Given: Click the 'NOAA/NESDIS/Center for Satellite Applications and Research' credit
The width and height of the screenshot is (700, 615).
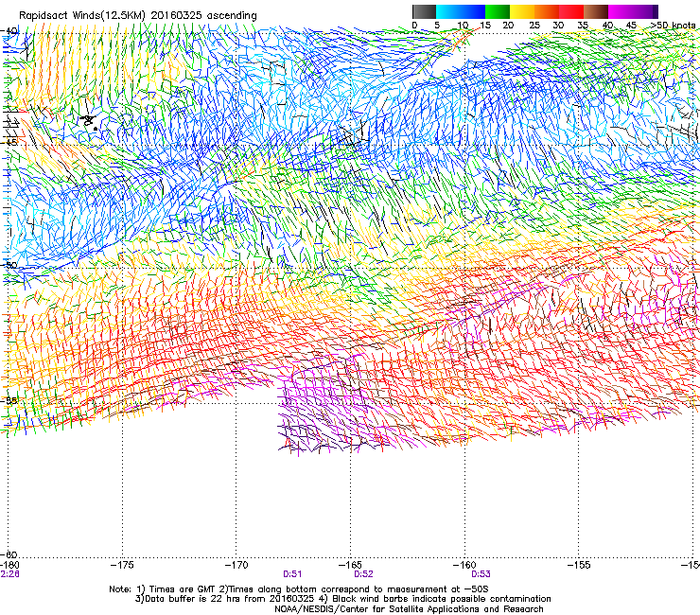Looking at the screenshot, I should [409, 609].
